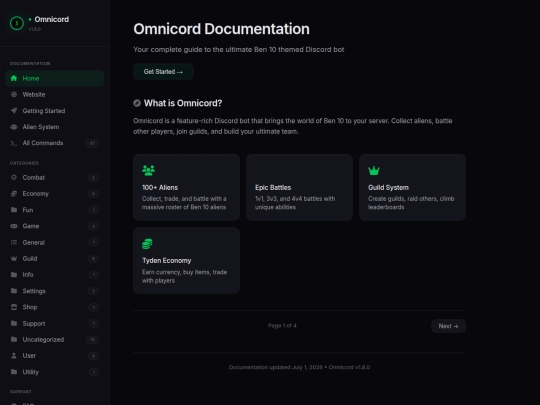Click the Website globe icon
This screenshot has height=405, width=540.
[14, 94]
